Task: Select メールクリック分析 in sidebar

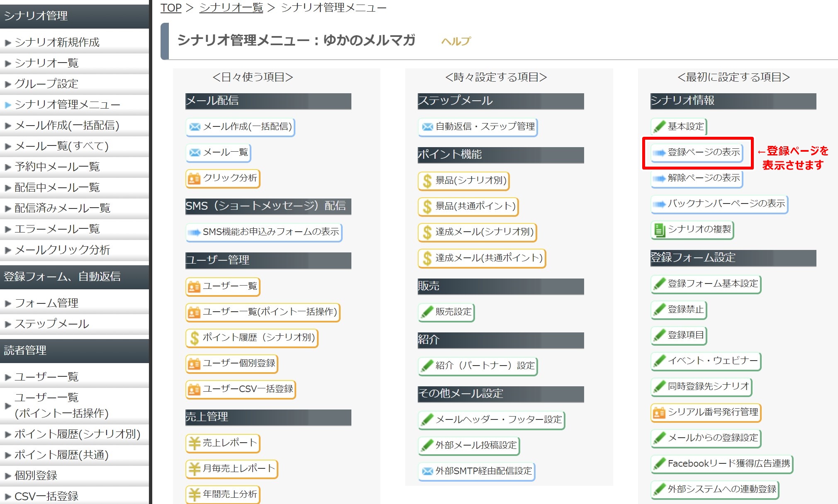Action: click(x=74, y=250)
